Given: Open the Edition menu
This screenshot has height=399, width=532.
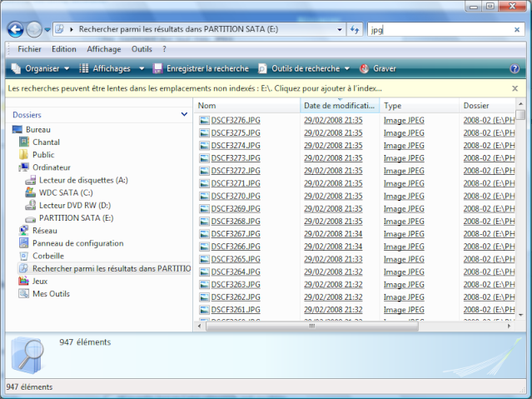Looking at the screenshot, I should pyautogui.click(x=64, y=49).
